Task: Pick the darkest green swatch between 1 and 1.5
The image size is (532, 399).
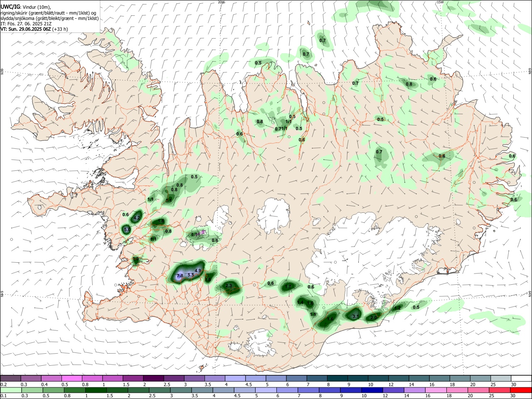Action: 95,390
